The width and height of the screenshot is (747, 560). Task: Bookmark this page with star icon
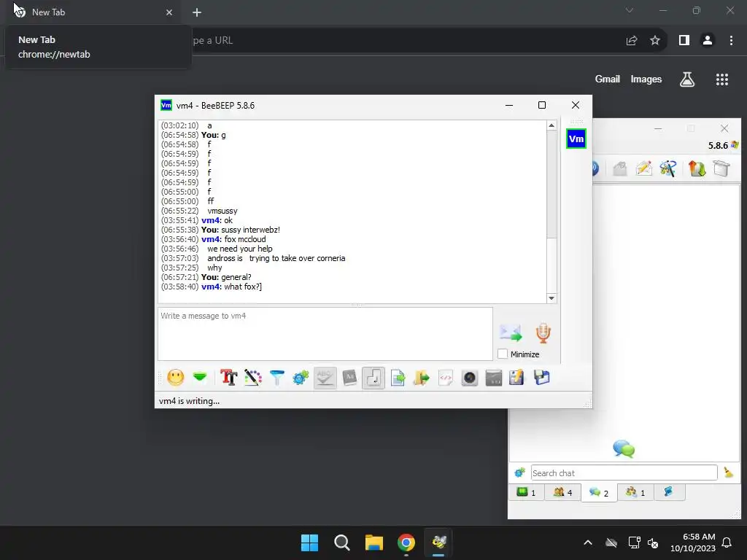pyautogui.click(x=655, y=41)
